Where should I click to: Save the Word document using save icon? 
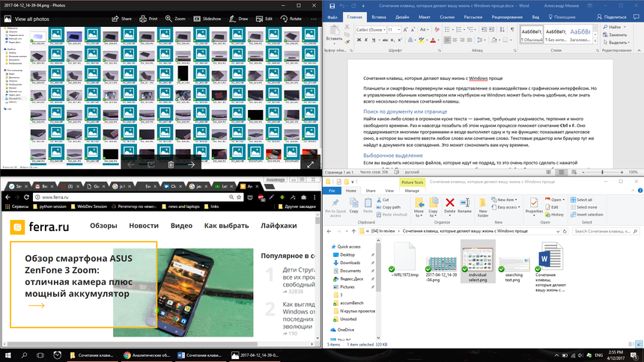coord(332,6)
